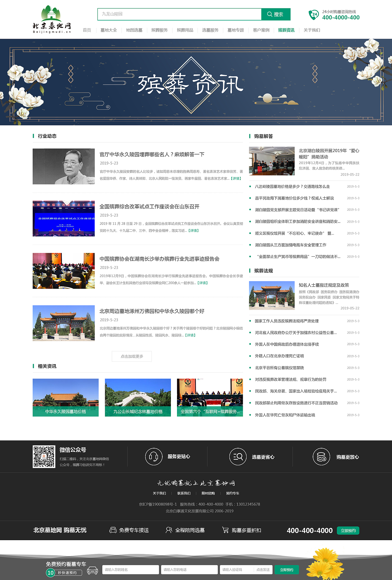
Task: Open the 全国第六个互联网+殡葬服务 card
Action: tap(210, 398)
